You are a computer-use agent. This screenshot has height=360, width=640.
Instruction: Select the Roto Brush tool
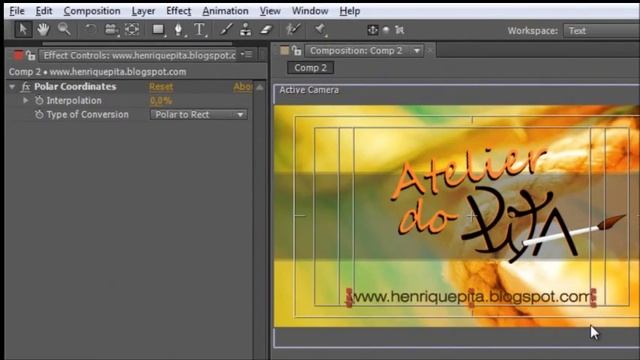pos(293,29)
